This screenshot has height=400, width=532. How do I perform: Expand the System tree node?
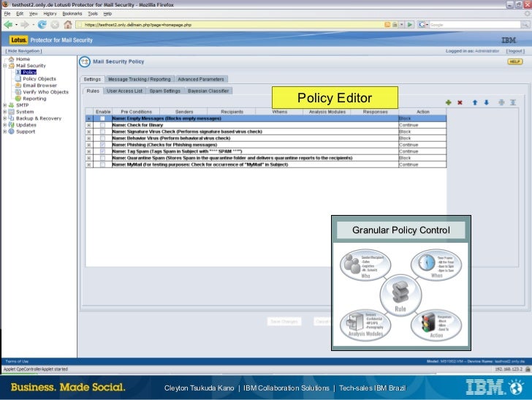click(4, 112)
